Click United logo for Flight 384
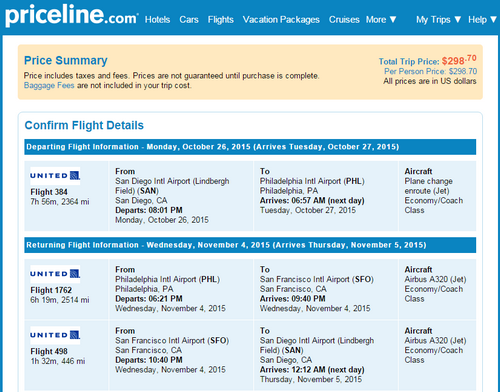Viewport: 500px width, 392px height. (55, 176)
